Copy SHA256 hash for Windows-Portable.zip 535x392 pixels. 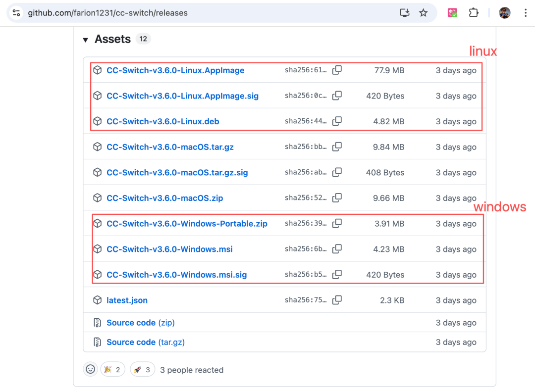pos(337,223)
